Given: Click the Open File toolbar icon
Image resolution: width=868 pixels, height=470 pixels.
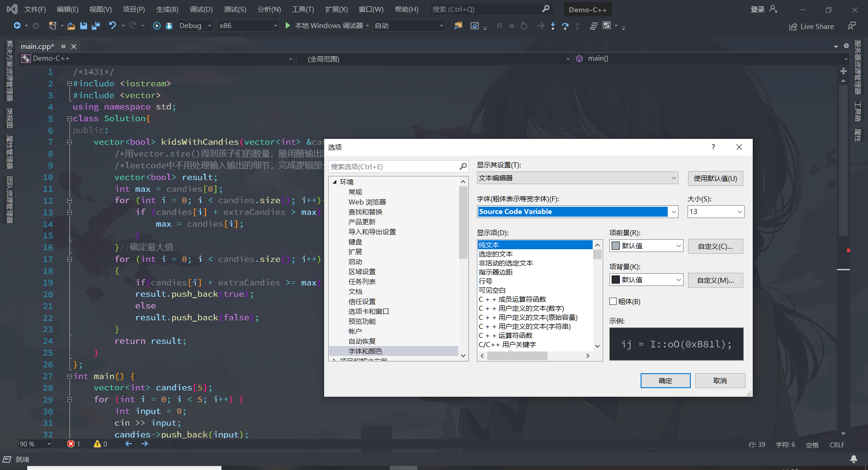Looking at the screenshot, I should coord(71,26).
